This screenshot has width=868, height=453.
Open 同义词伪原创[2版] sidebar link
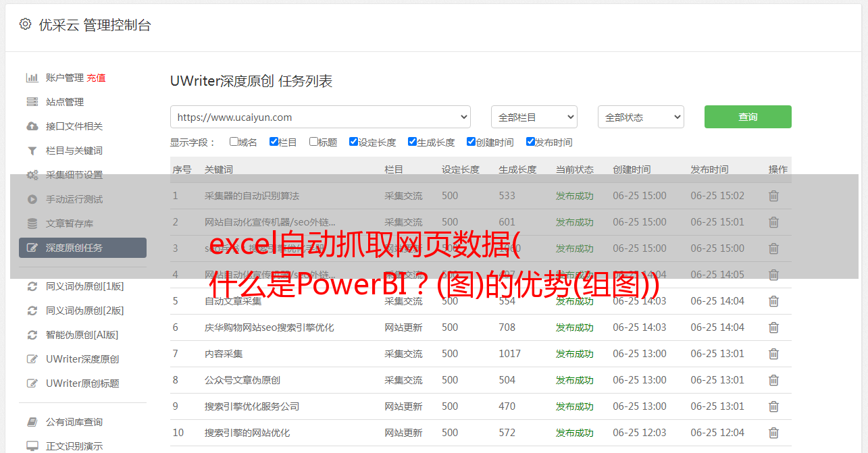tap(84, 311)
